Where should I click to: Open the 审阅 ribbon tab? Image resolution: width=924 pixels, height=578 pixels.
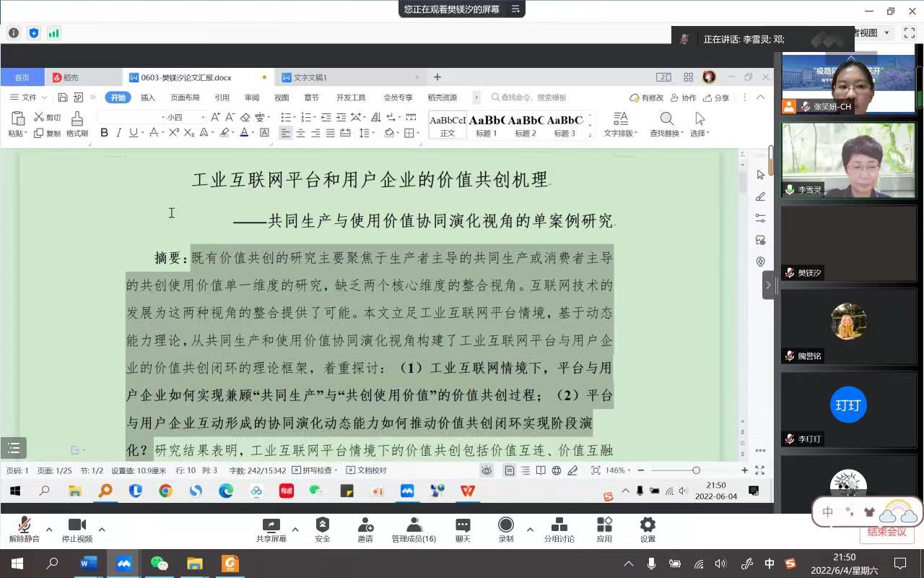pyautogui.click(x=251, y=98)
